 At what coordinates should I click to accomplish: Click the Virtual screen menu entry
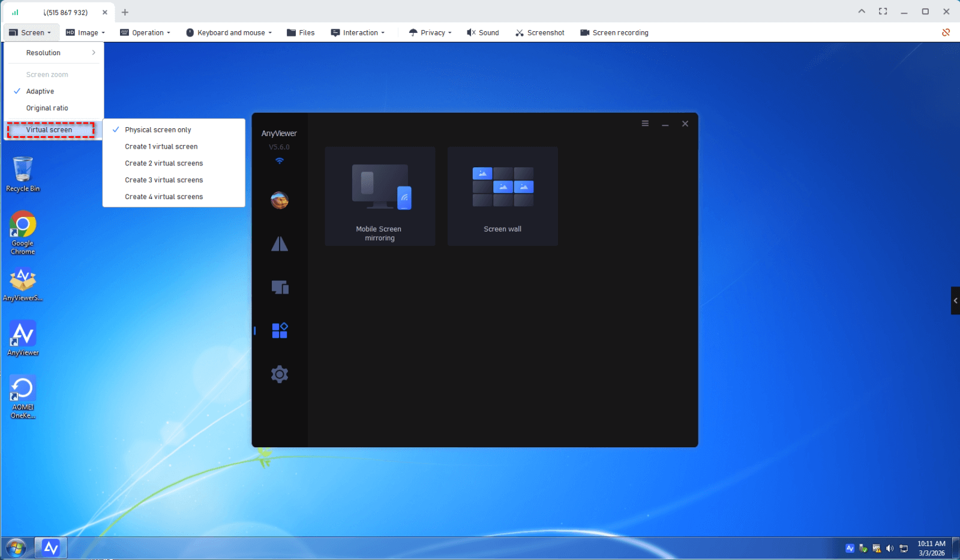point(49,130)
